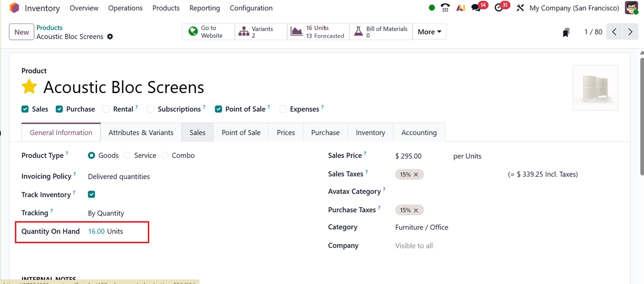Mark Acoustic Bloc Screens as favorite star

29,87
